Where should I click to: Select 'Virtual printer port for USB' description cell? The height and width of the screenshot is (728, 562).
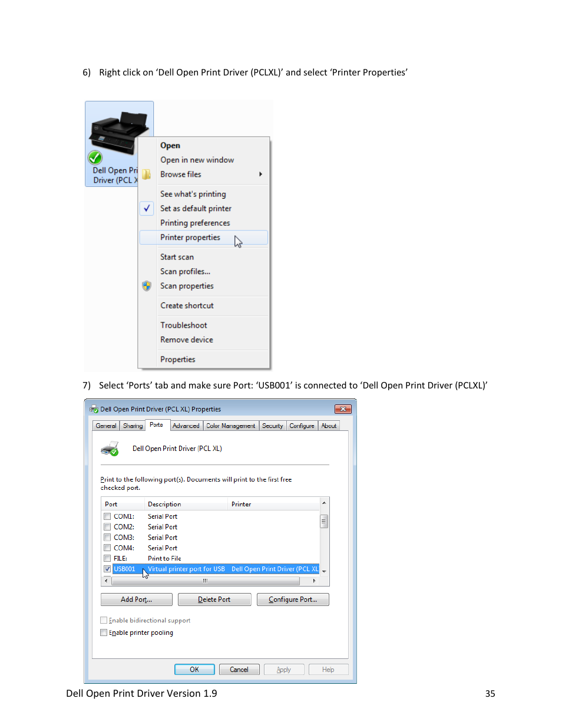186,569
